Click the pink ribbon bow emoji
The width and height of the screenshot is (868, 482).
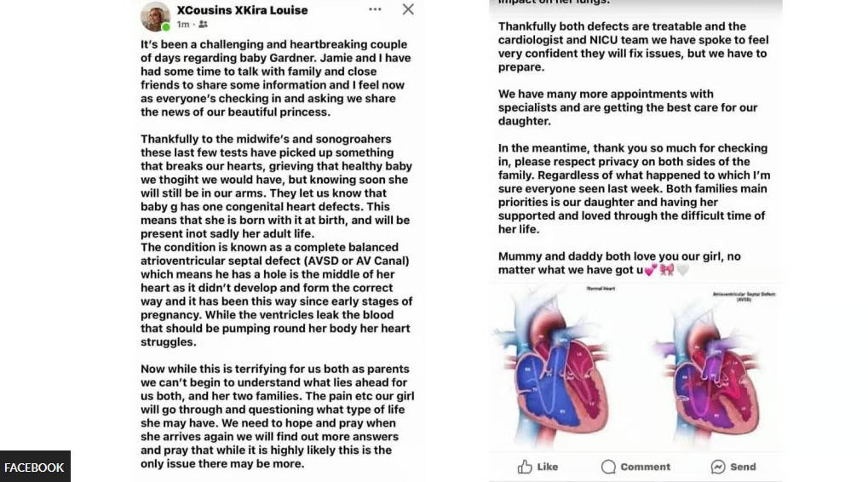click(666, 271)
